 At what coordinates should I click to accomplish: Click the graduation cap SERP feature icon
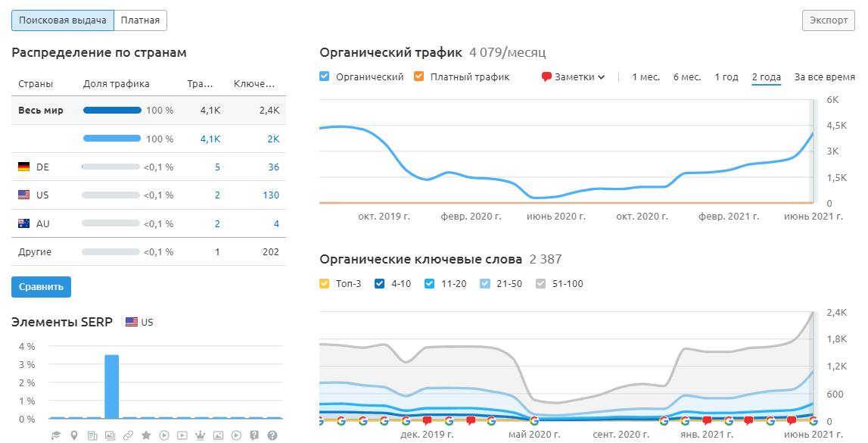pyautogui.click(x=55, y=435)
